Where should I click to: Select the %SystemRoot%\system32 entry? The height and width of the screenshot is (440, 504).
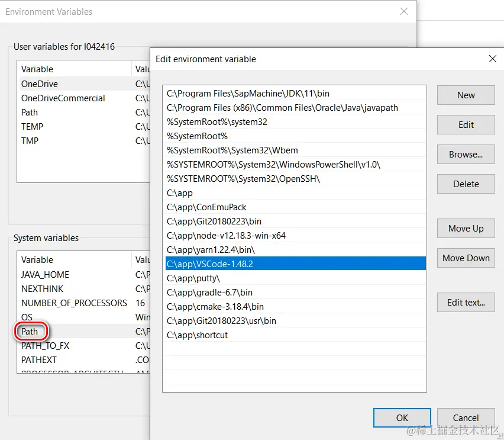coord(295,121)
